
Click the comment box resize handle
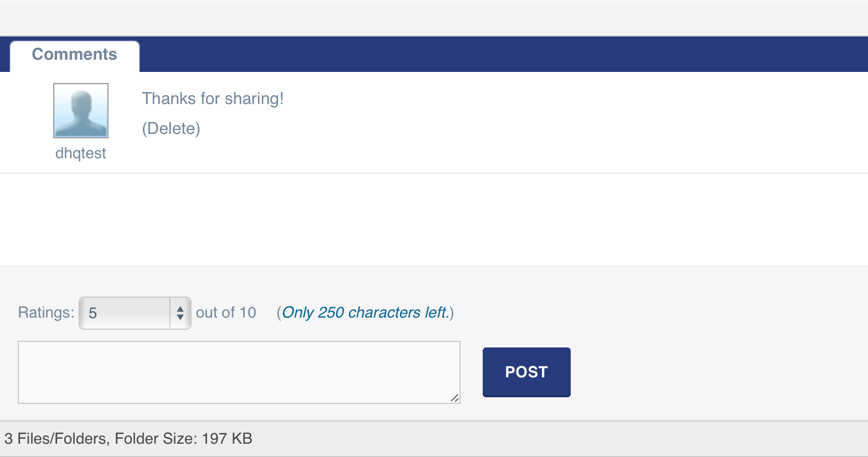coord(454,398)
